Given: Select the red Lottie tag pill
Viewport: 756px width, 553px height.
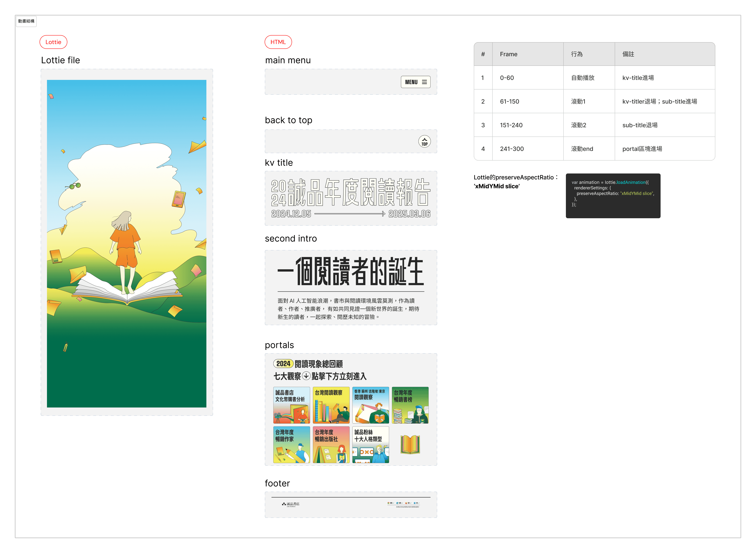Looking at the screenshot, I should tap(53, 42).
